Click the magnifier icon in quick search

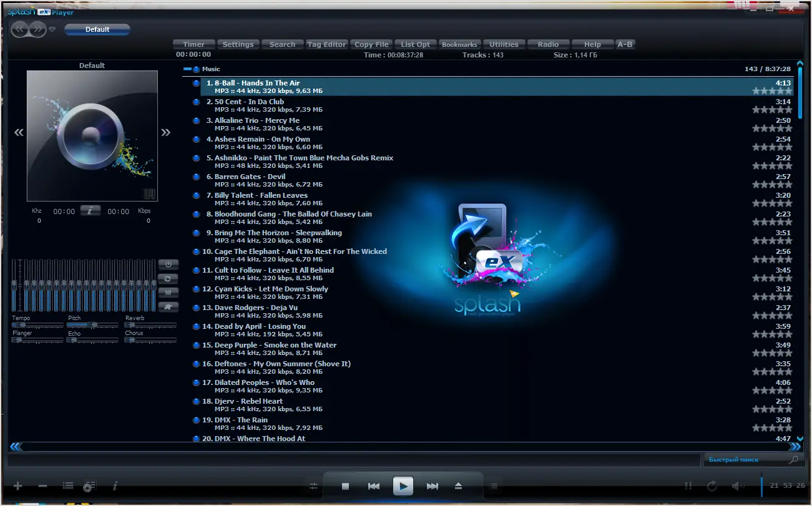tap(793, 460)
